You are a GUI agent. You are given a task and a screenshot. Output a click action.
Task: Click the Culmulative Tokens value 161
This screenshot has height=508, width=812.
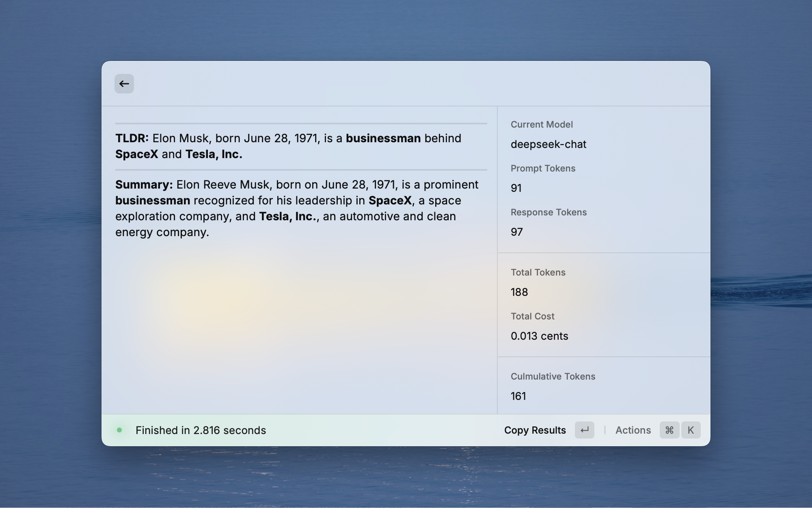coord(518,396)
